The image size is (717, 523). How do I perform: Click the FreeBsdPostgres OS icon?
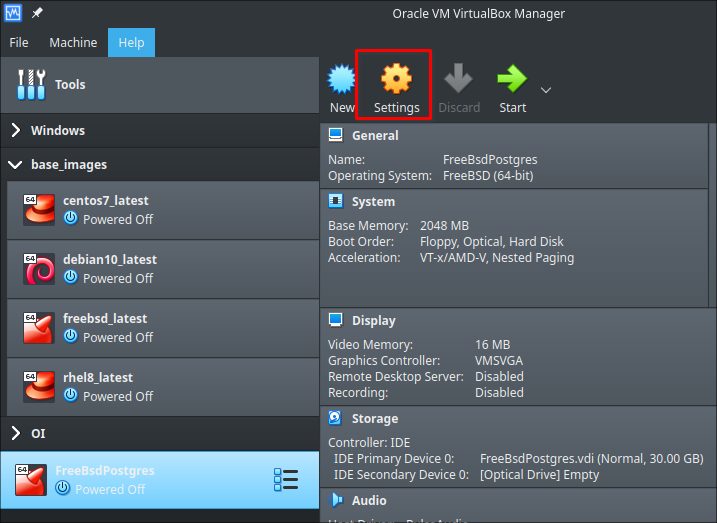tap(31, 480)
